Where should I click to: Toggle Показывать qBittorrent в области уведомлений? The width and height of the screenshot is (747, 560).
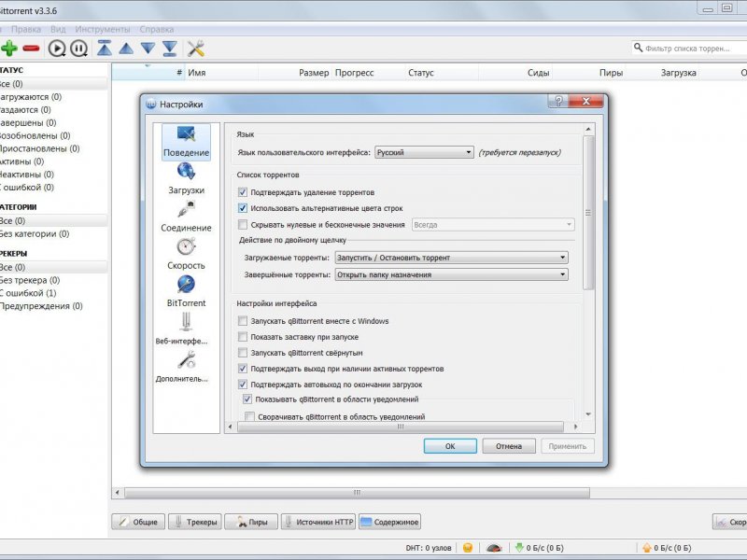click(247, 399)
